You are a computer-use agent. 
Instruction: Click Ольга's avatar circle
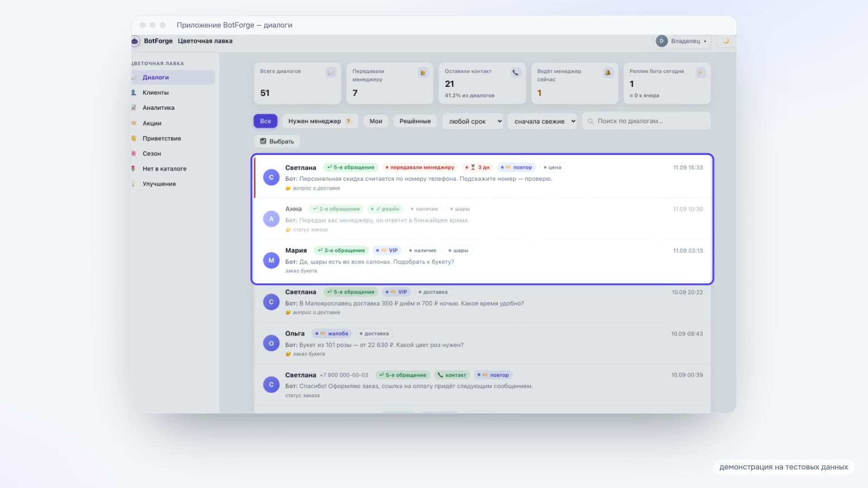point(271,343)
